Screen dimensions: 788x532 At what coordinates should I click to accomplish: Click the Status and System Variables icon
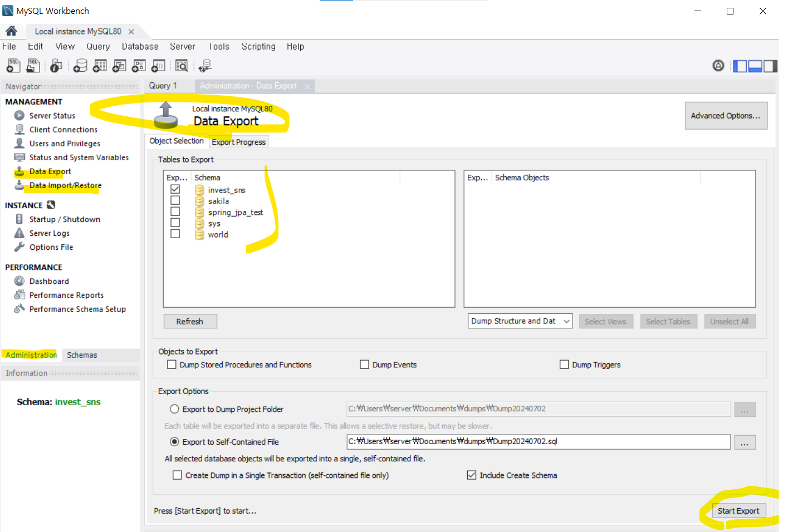point(19,157)
